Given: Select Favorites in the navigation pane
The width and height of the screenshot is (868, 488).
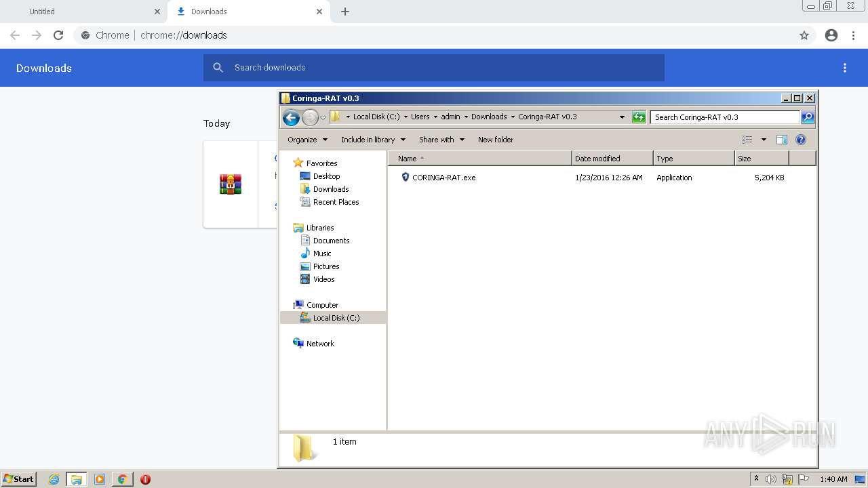Looking at the screenshot, I should coord(321,163).
